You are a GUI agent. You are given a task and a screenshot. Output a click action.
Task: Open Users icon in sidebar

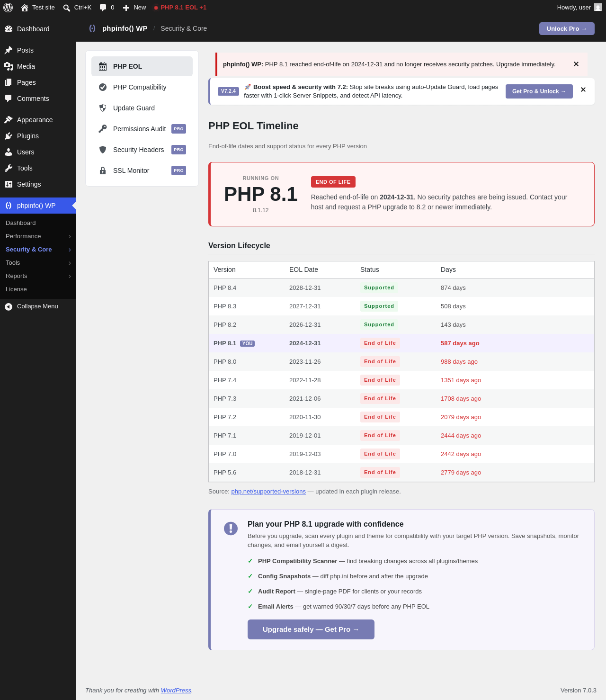click(9, 152)
